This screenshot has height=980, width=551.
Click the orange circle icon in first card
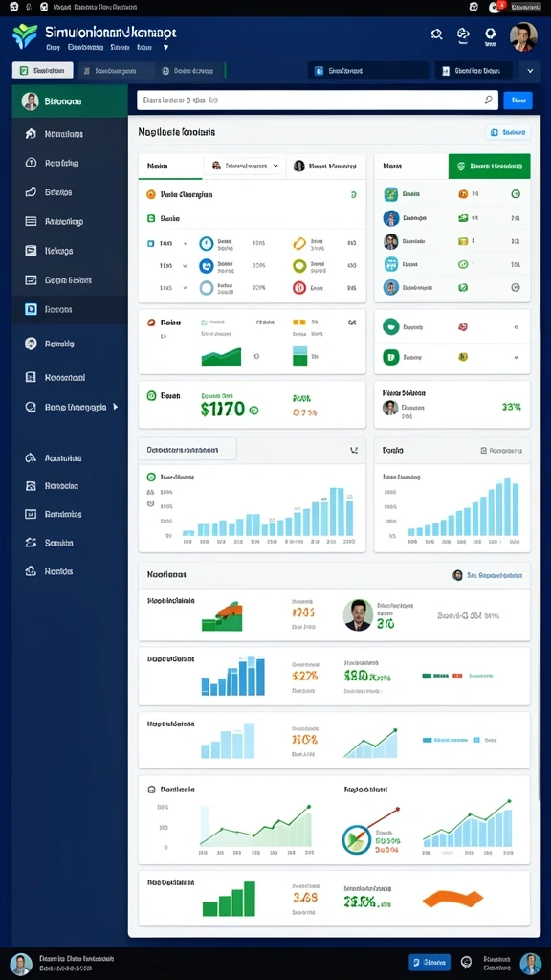tap(150, 194)
